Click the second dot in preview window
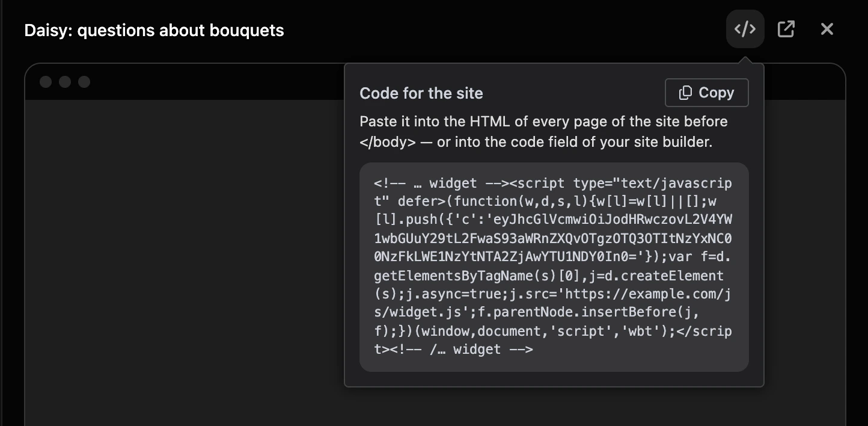 point(65,82)
